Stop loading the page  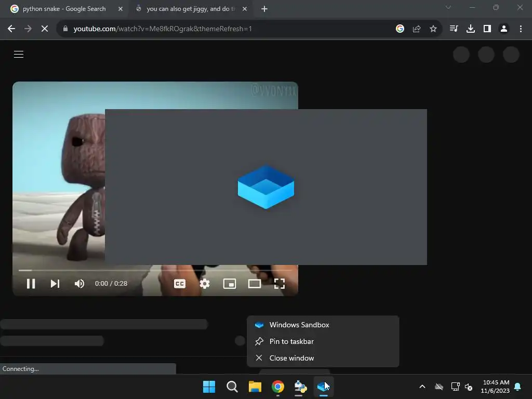click(45, 29)
